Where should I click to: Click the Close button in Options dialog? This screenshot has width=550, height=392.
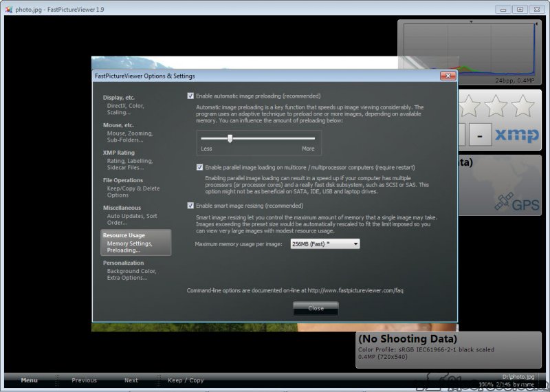pyautogui.click(x=316, y=308)
